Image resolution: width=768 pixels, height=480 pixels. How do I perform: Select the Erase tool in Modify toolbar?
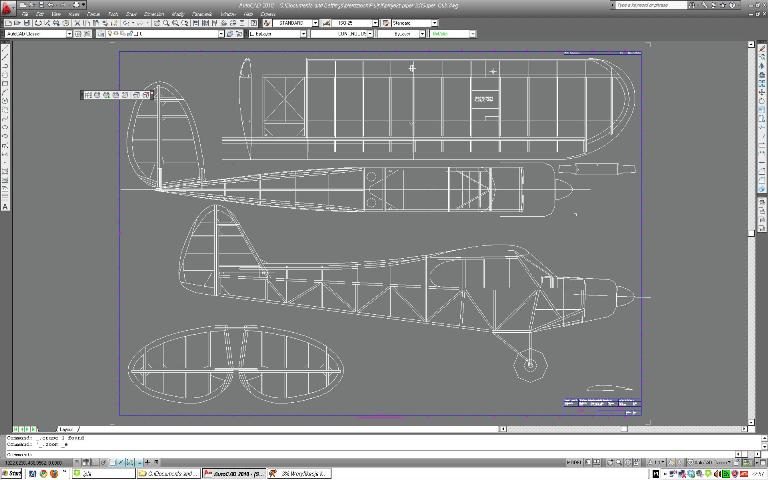[x=762, y=48]
